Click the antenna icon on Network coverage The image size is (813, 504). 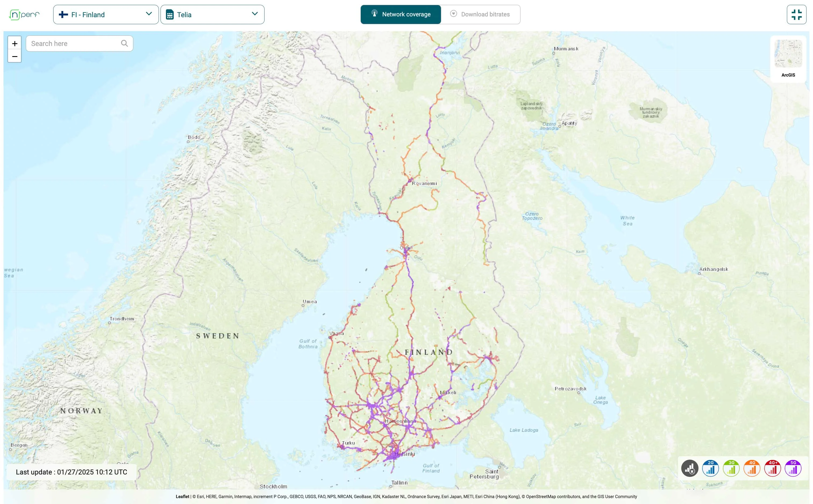pyautogui.click(x=374, y=14)
